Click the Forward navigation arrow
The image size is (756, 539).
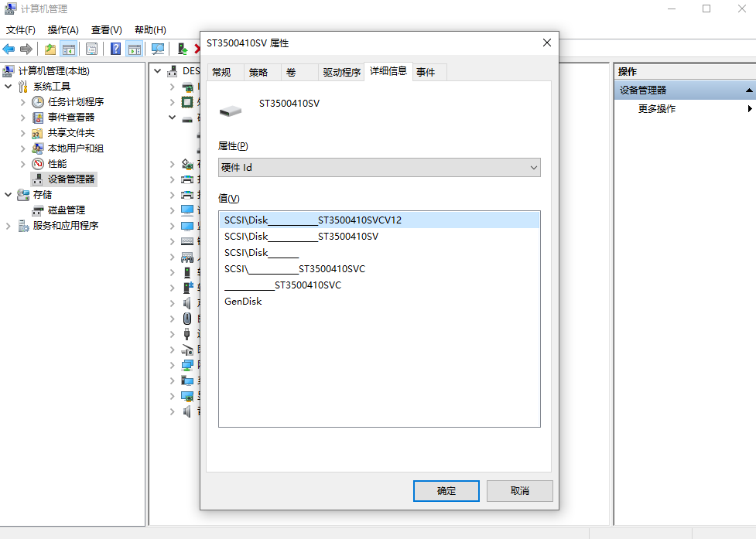click(26, 48)
